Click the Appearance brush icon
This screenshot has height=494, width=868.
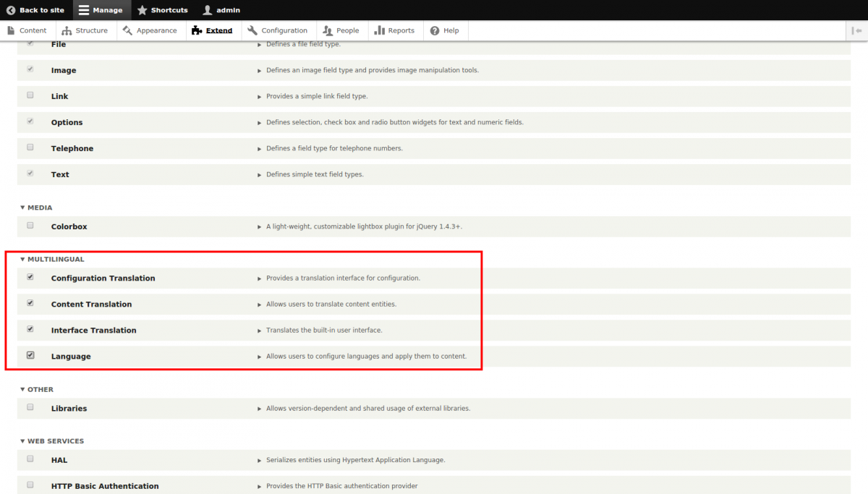coord(128,30)
